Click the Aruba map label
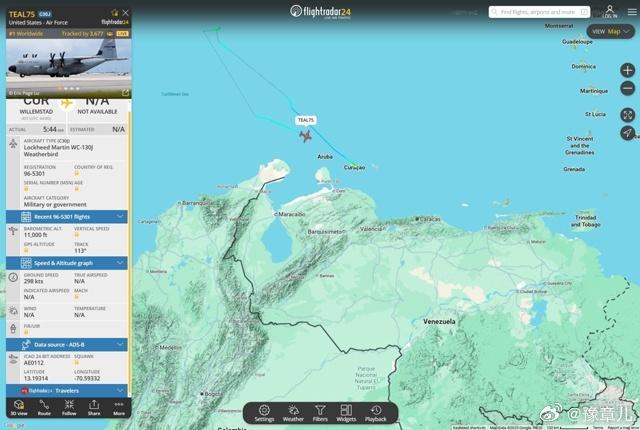Viewport: 640px width, 430px height. pos(325,157)
